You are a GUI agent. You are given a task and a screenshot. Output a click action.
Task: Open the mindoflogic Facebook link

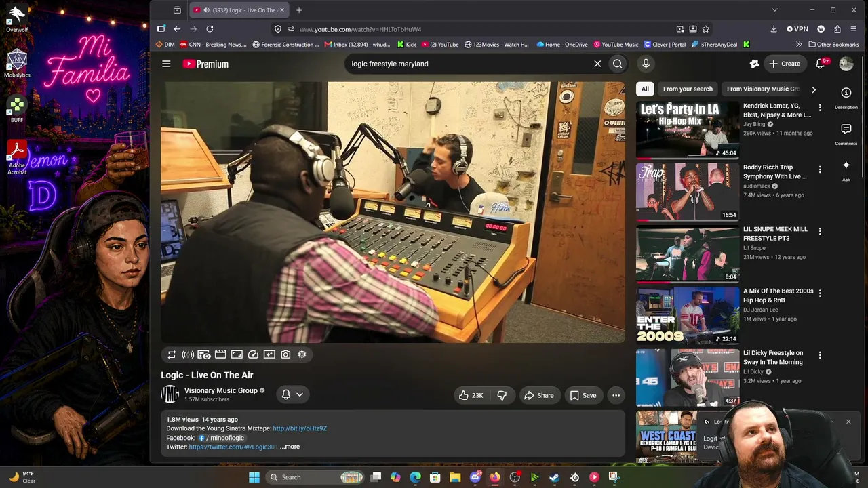coord(221,438)
